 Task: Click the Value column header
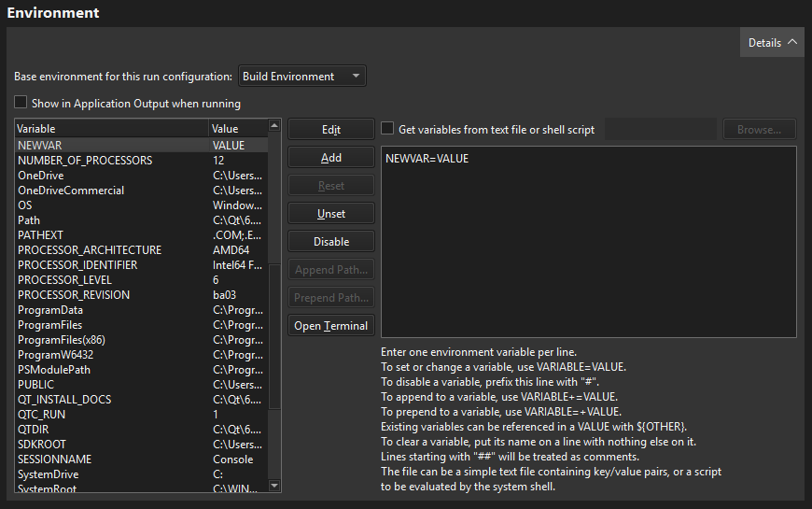tap(238, 128)
